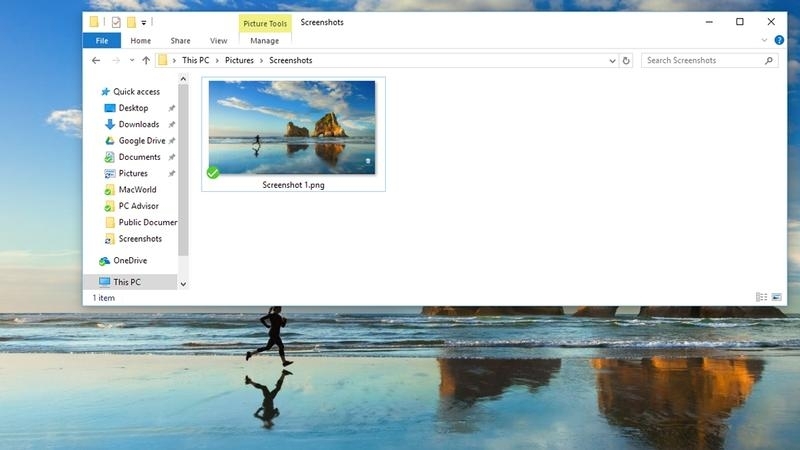Click the Downloads blue arrow icon
The height and width of the screenshot is (450, 800).
click(110, 124)
